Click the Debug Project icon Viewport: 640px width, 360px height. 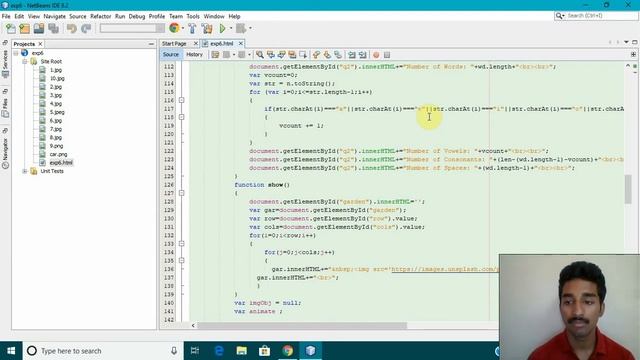pyautogui.click(x=241, y=29)
